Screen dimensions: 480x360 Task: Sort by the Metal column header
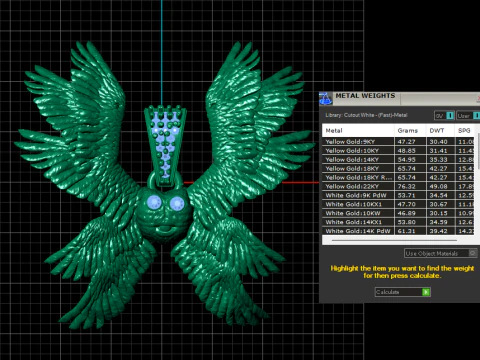click(x=358, y=131)
